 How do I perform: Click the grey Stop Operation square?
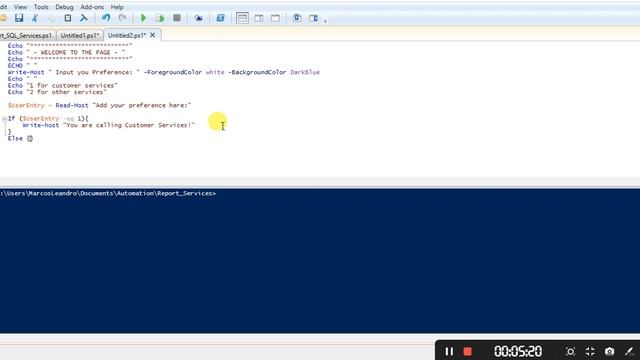177,18
